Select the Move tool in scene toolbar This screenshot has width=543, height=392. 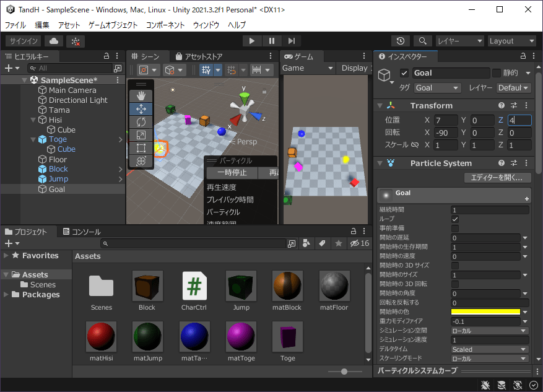[141, 108]
